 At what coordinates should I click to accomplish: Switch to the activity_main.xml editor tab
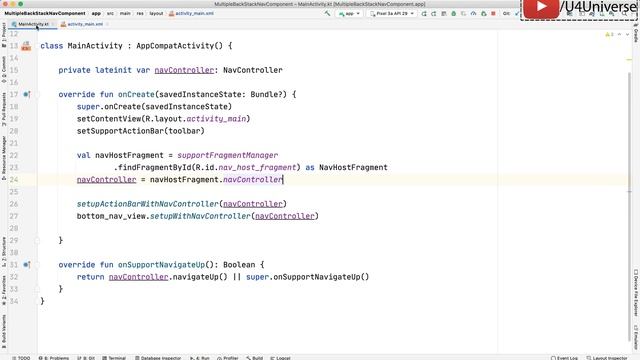tap(85, 24)
